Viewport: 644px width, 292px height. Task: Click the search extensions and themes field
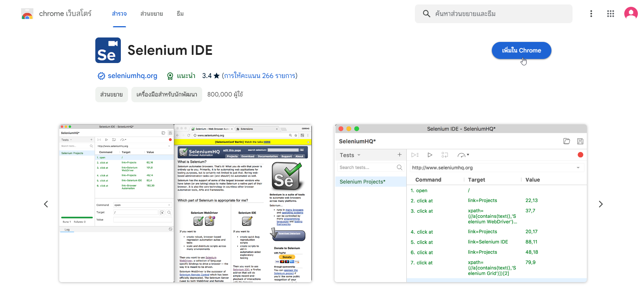(493, 14)
